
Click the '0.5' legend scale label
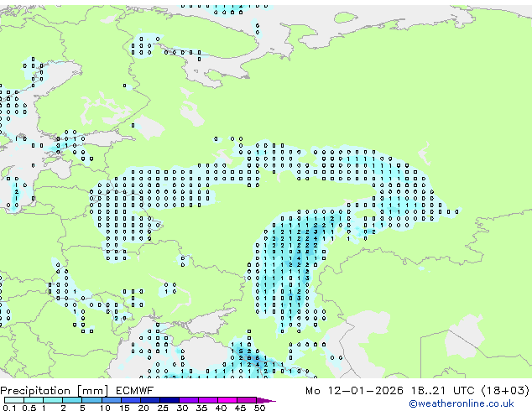point(29,408)
